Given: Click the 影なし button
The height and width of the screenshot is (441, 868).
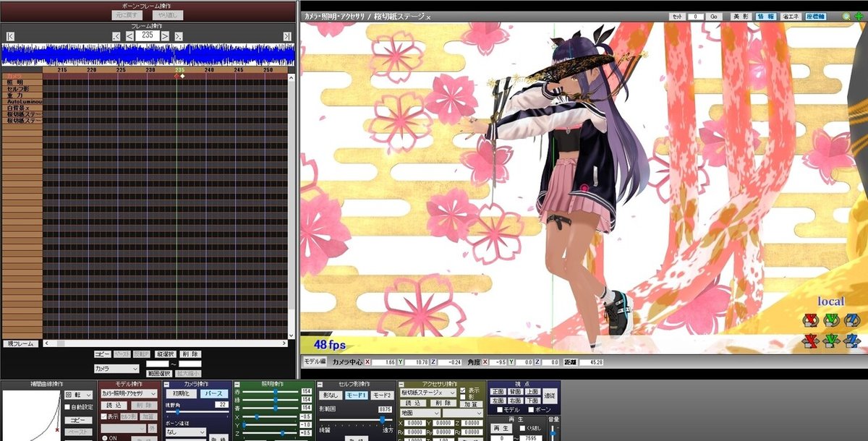Looking at the screenshot, I should [331, 395].
